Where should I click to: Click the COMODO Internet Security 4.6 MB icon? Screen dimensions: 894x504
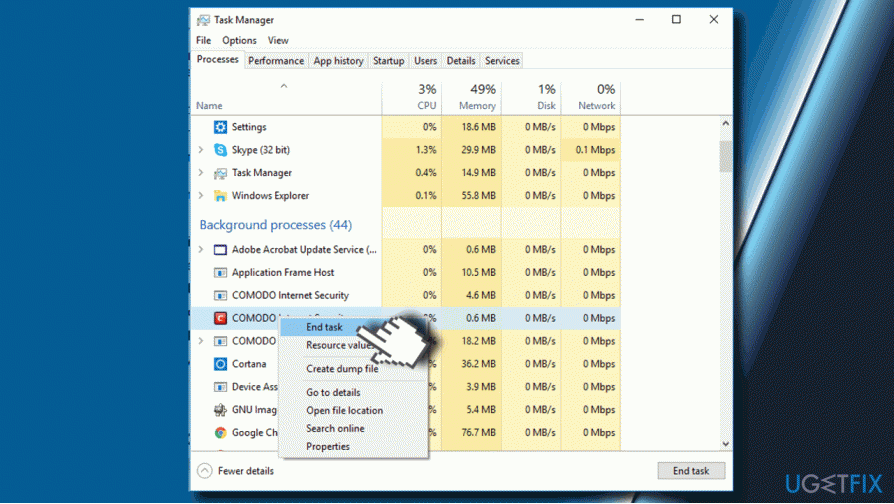point(220,295)
